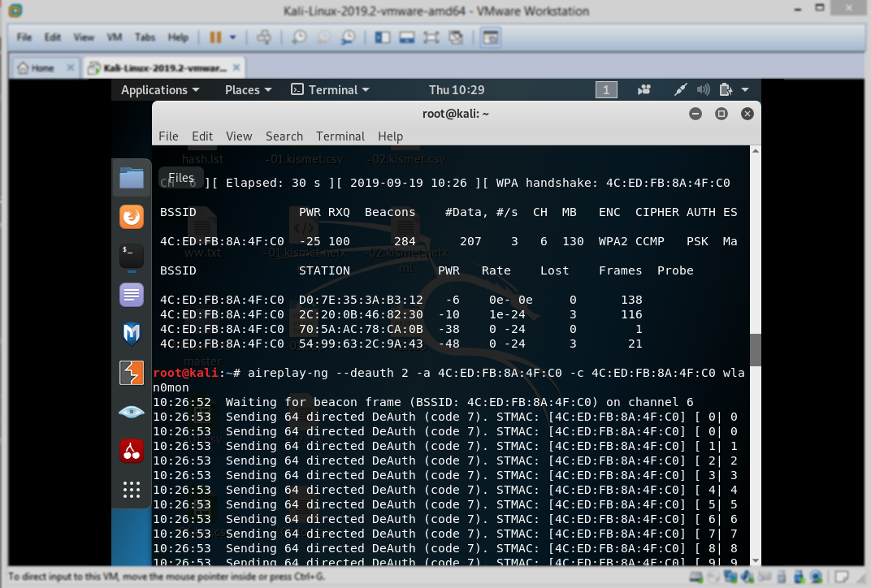This screenshot has width=871, height=588.
Task: Click the console view toolbar button
Action: (491, 37)
